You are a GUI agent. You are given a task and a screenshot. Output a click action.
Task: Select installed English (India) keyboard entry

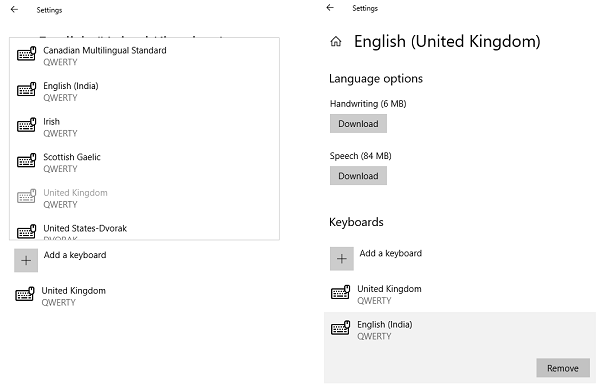[460, 331]
